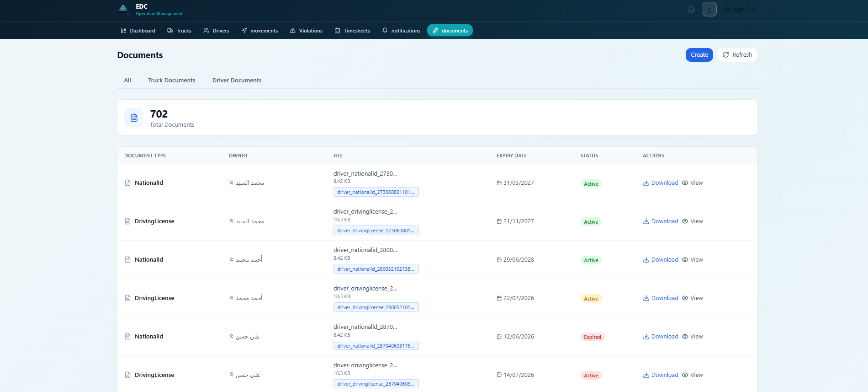Navigate to movements

pos(259,31)
